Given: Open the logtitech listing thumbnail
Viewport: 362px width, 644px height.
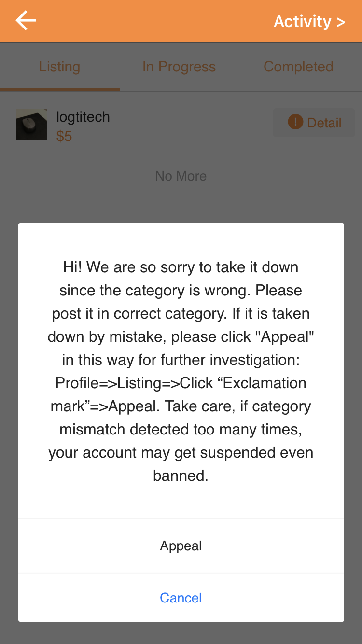Looking at the screenshot, I should [x=31, y=125].
